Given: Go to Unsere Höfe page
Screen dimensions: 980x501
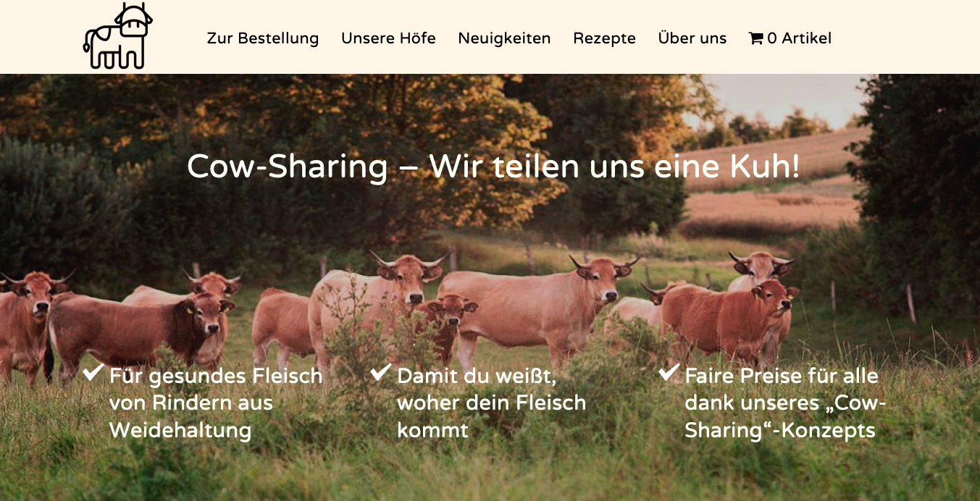Looking at the screenshot, I should [x=388, y=38].
